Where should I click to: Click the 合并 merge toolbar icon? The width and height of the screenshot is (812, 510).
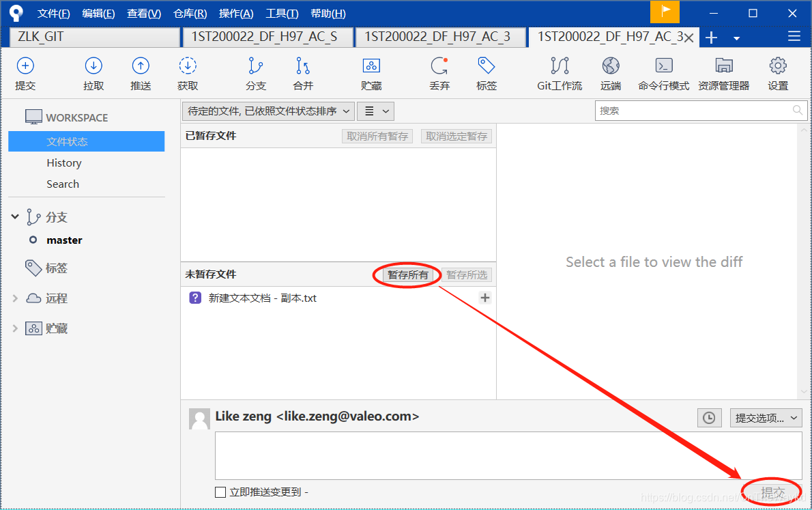point(303,66)
